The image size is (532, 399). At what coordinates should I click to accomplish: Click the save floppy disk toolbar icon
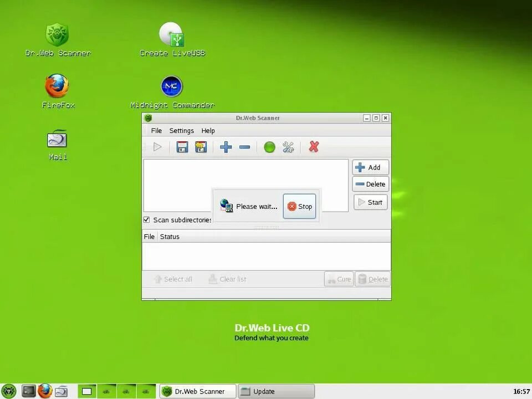(x=182, y=147)
